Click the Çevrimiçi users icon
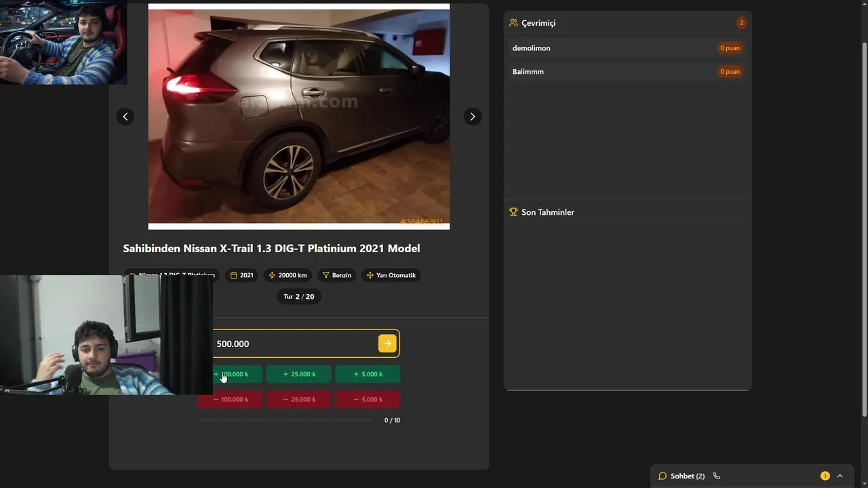This screenshot has height=488, width=868. click(513, 22)
